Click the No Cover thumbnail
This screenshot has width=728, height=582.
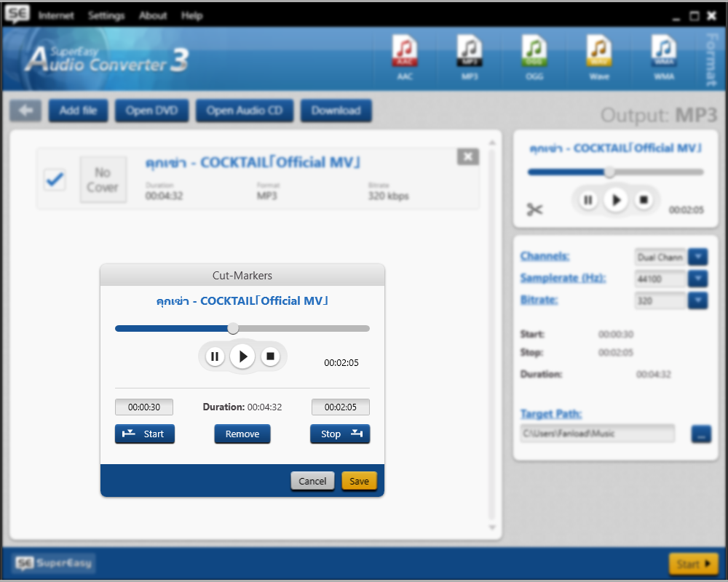[103, 180]
